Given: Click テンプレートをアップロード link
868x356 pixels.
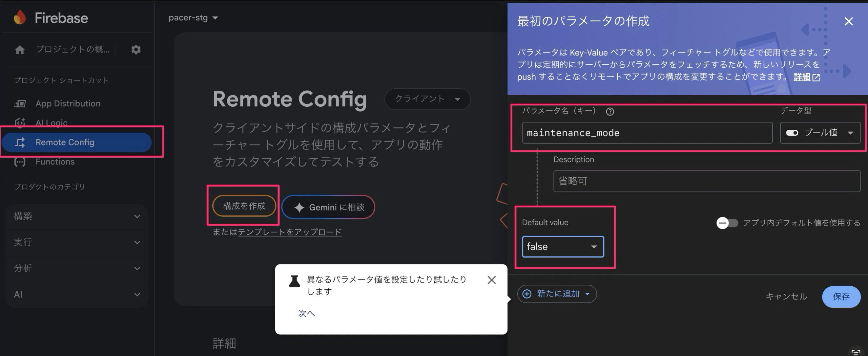Looking at the screenshot, I should 290,232.
